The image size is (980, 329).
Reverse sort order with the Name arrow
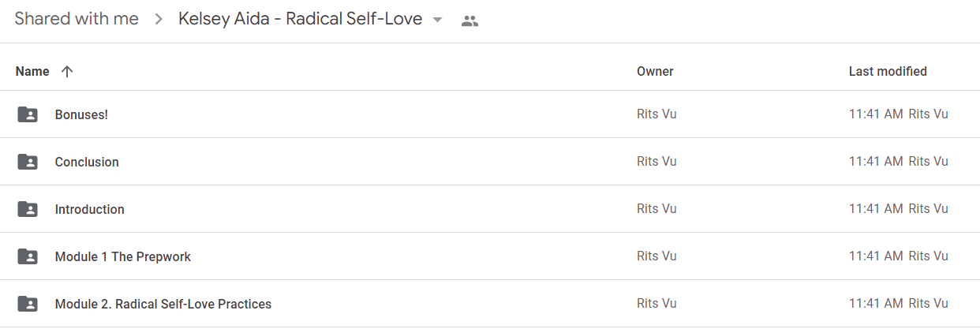click(x=67, y=71)
